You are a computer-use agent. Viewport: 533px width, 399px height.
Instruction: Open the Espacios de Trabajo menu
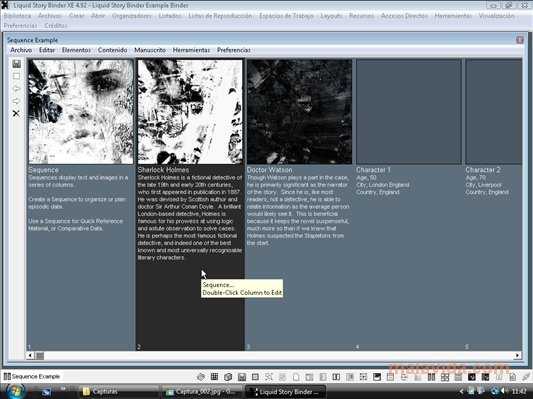tap(286, 16)
